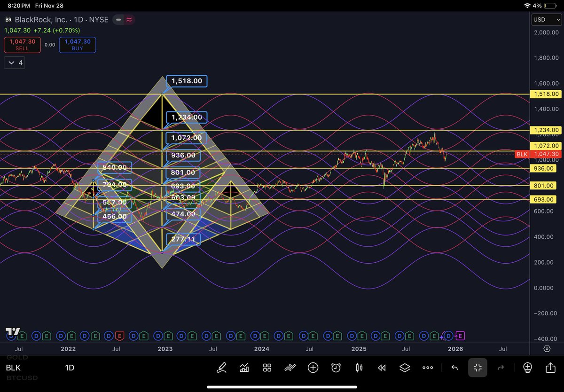Tap the purple upcoming earnings E marker
This screenshot has width=564, height=392.
tap(460, 336)
